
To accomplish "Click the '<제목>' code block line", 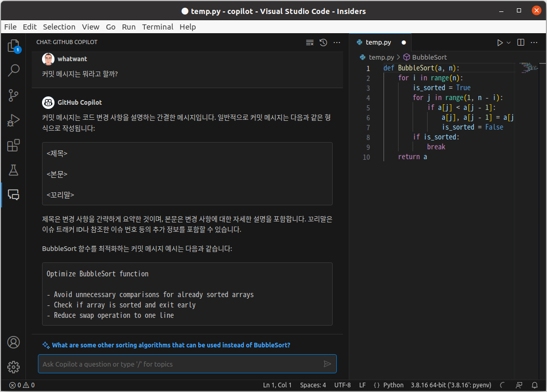I will pyautogui.click(x=57, y=153).
